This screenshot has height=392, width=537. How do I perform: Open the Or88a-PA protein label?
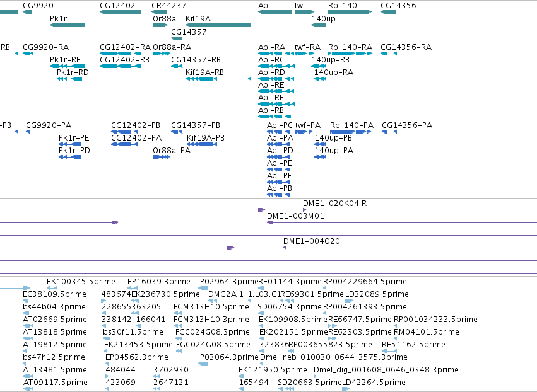click(x=172, y=151)
